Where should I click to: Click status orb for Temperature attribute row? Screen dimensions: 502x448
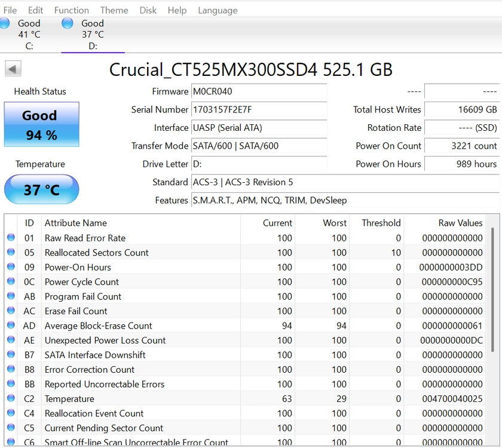[x=11, y=398]
